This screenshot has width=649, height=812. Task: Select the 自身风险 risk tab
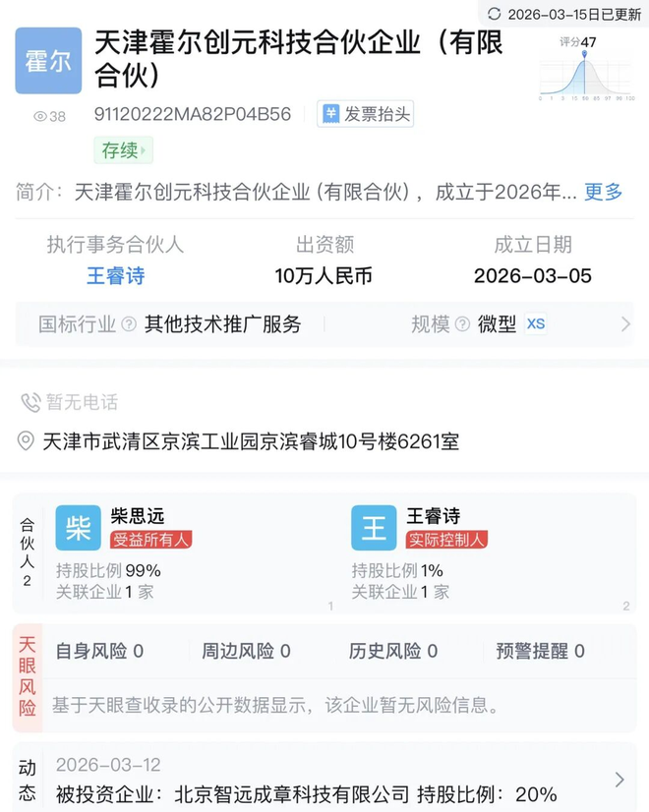click(99, 651)
